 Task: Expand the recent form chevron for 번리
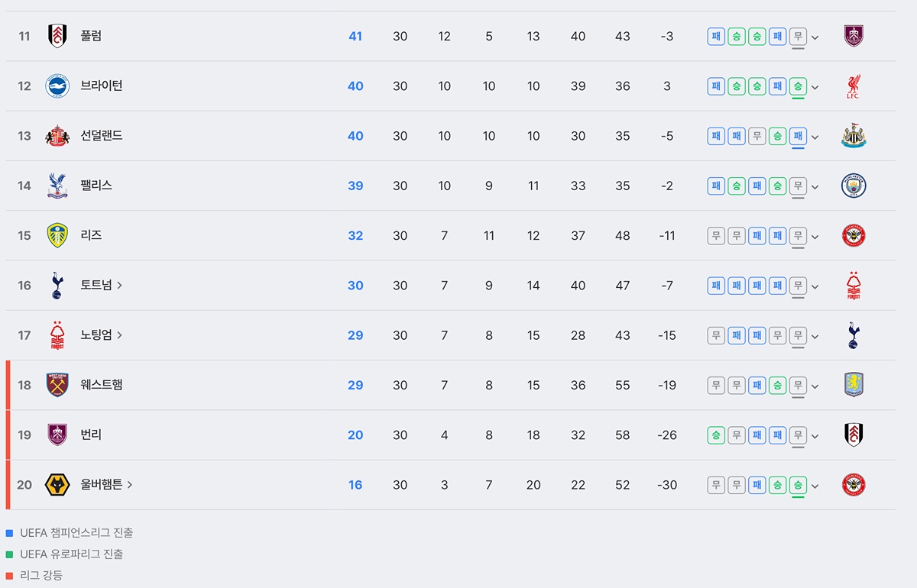815,435
